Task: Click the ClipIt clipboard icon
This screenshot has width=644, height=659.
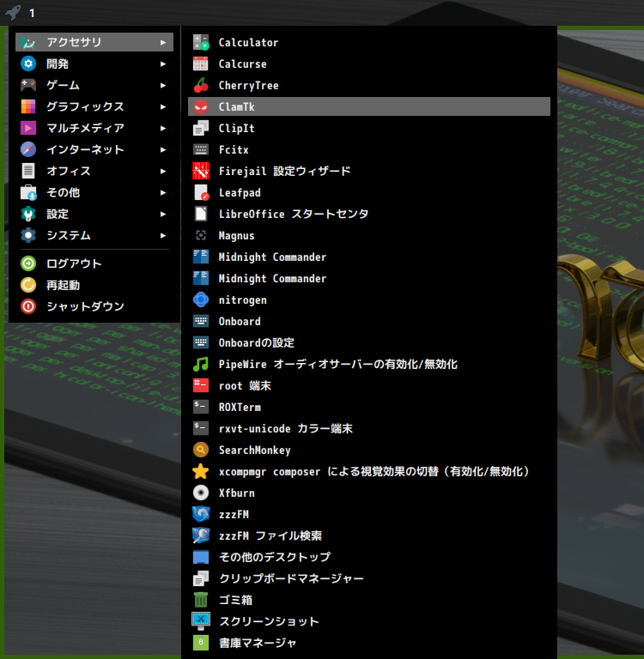Action: [x=201, y=128]
